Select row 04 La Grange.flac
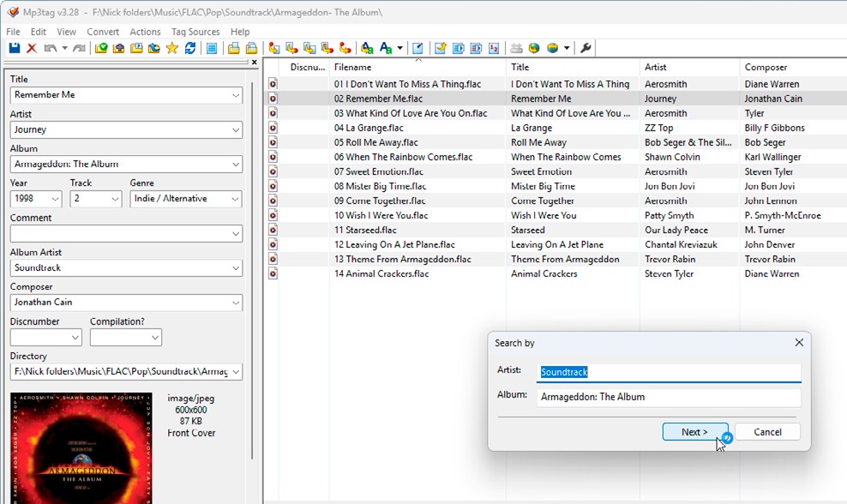Image resolution: width=847 pixels, height=504 pixels. pos(556,128)
